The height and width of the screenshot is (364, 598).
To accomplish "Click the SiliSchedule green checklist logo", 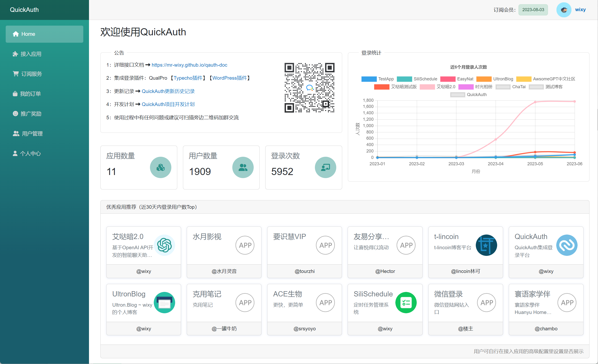I will click(x=406, y=303).
